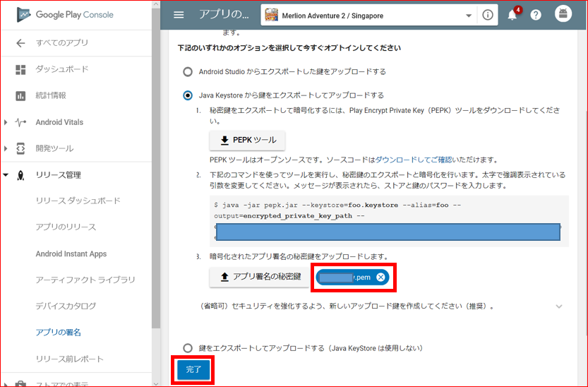Open the account avatar menu
The height and width of the screenshot is (387, 588).
pos(563,14)
